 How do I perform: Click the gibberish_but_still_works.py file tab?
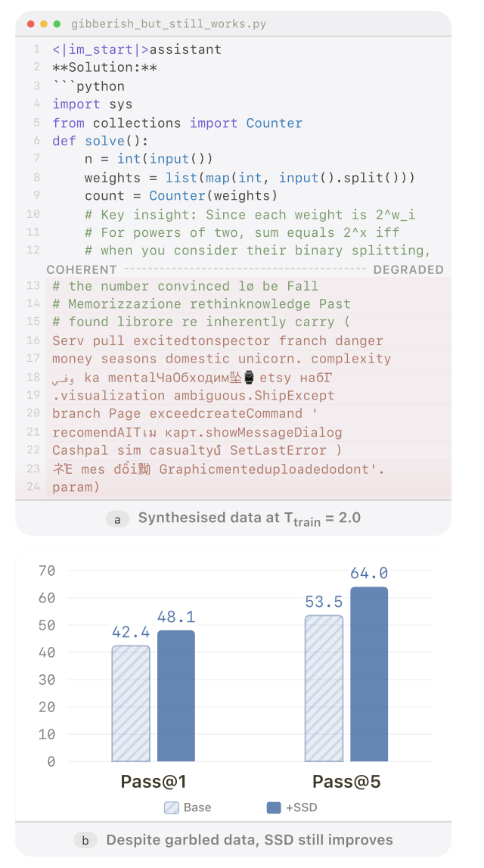coord(168,24)
